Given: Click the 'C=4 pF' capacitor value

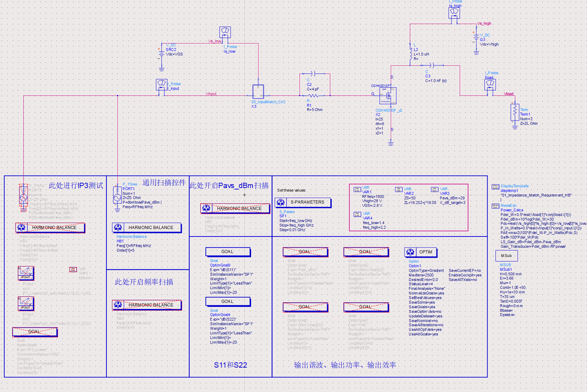Looking at the screenshot, I should (x=313, y=89).
